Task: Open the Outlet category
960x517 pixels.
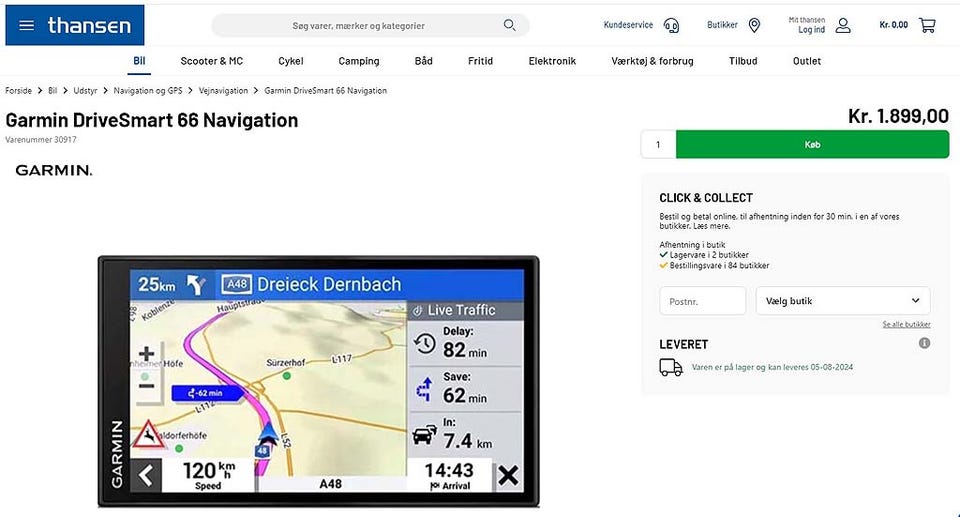Action: (807, 61)
